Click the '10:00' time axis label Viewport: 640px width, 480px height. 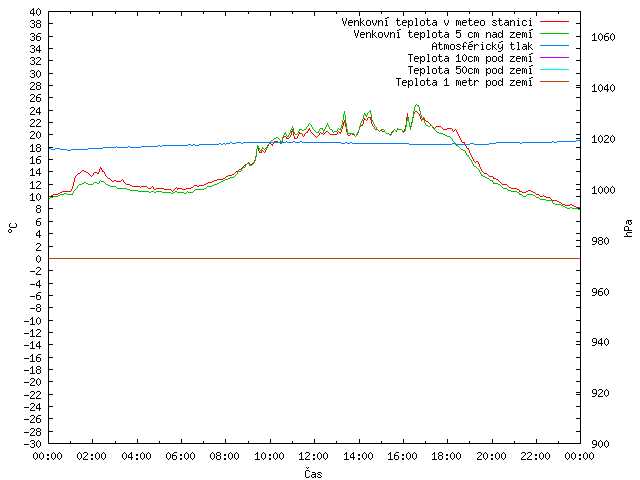pos(269,456)
